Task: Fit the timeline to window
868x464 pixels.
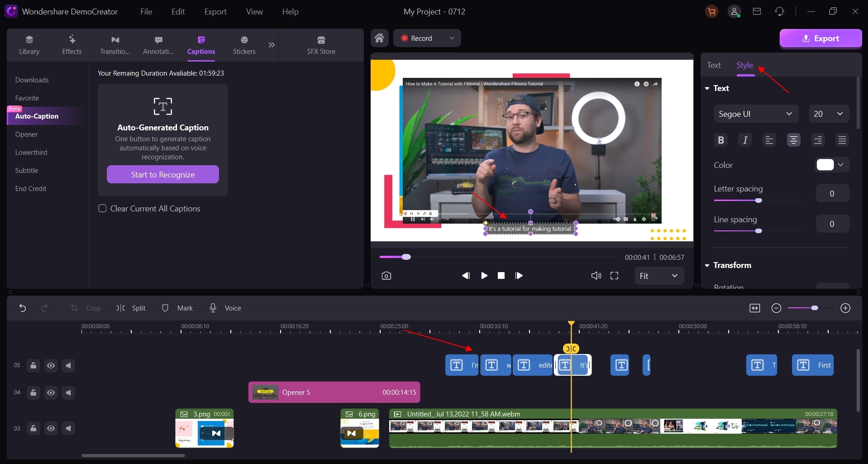Action: click(x=755, y=308)
